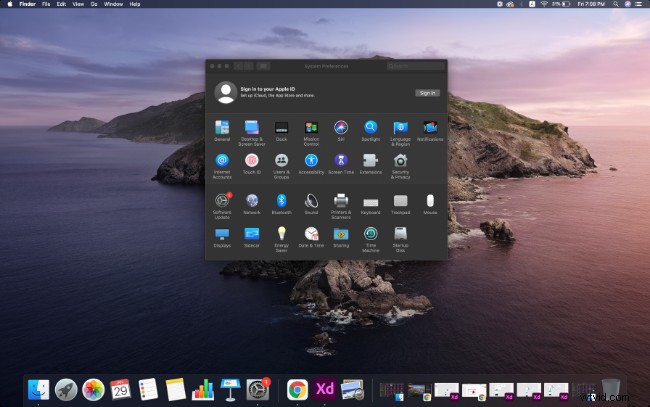Screen dimensions: 650x407
Task: Open Reminders from the Dock
Action: tap(148, 390)
